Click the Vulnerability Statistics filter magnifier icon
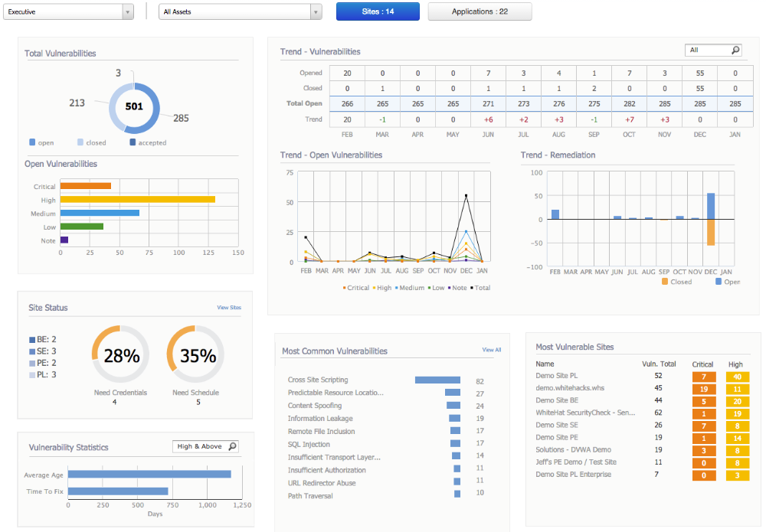This screenshot has width=766, height=532. (233, 446)
